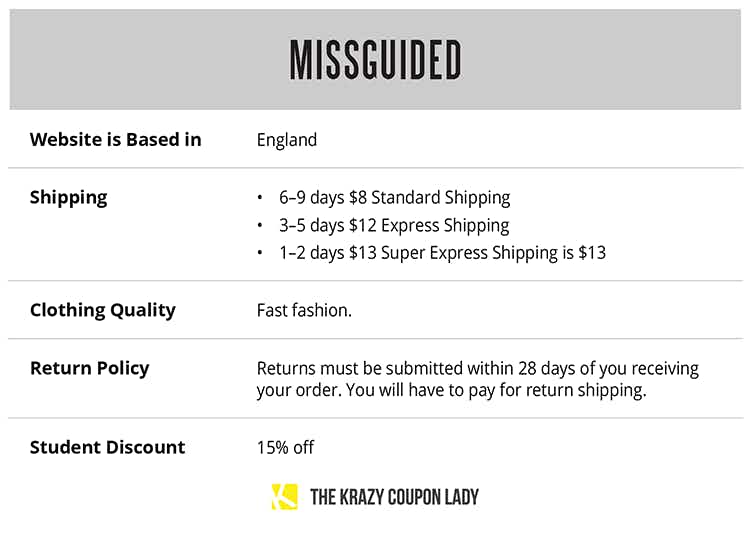
Task: Click the "England" value text
Action: pyautogui.click(x=287, y=140)
